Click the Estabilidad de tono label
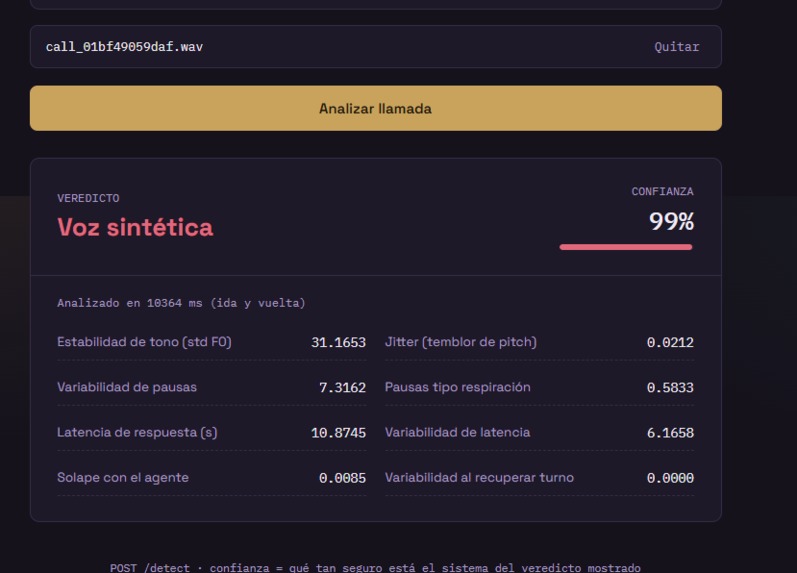 [144, 342]
